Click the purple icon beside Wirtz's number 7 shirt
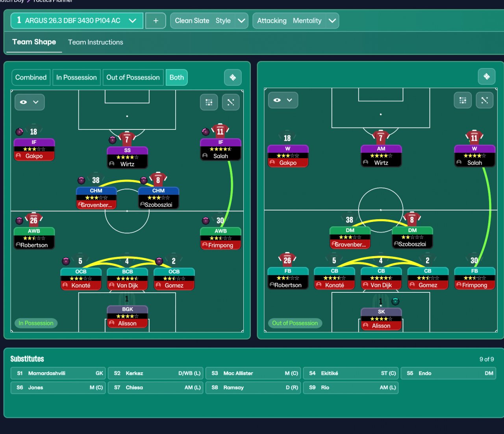 pos(113,140)
